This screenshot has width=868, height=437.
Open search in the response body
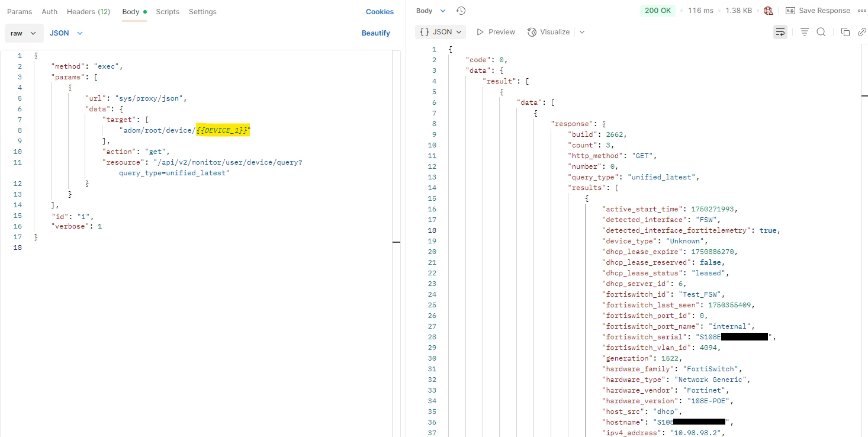click(821, 32)
